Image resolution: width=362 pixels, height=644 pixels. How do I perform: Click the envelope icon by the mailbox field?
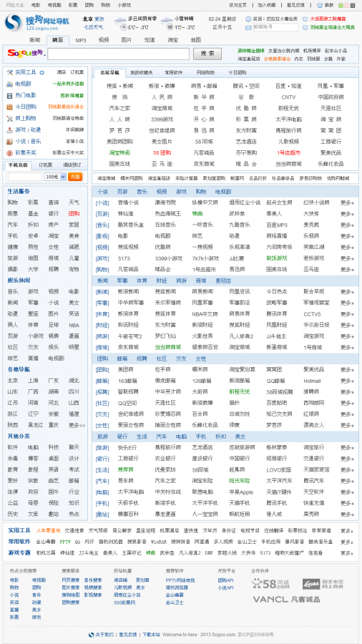coord(249,27)
